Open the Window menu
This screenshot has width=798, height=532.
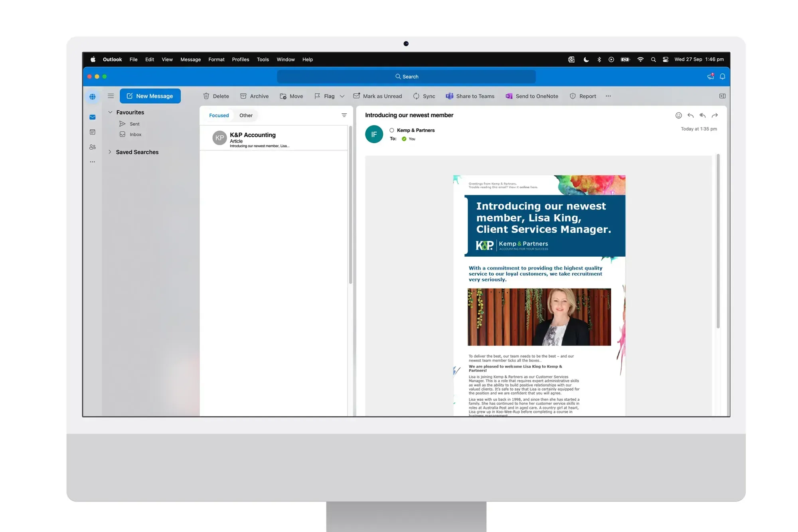(286, 59)
